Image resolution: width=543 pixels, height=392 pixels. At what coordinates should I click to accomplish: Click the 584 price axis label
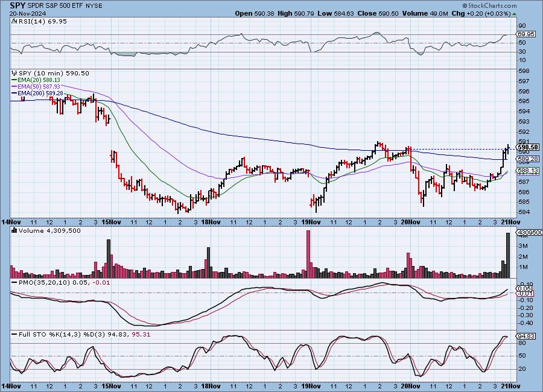tap(524, 212)
